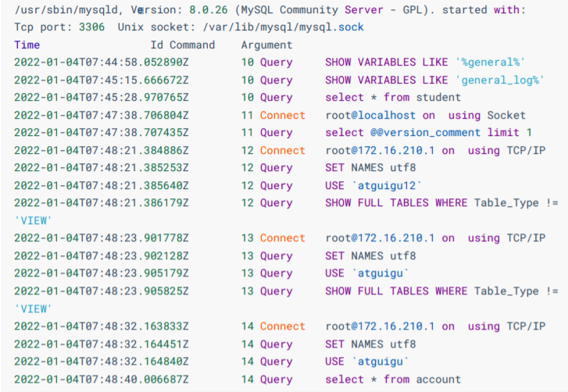This screenshot has height=392, width=568.
Task: Click the Connect command for Id 14
Action: click(x=283, y=326)
